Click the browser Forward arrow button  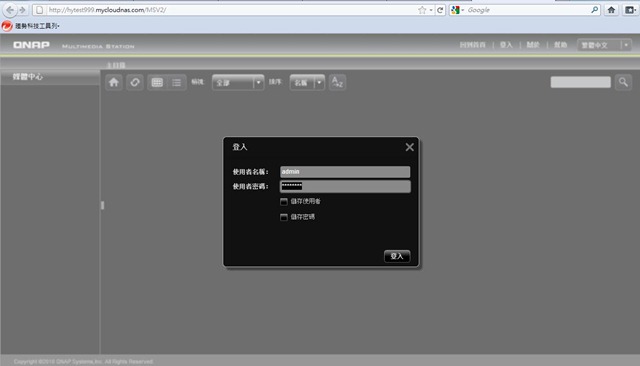coord(22,10)
